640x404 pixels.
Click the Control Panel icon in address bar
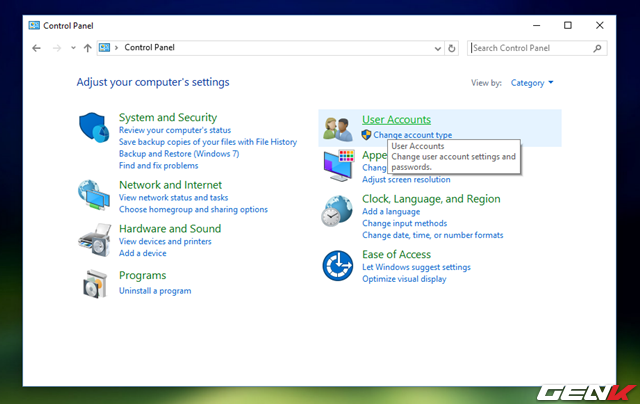(105, 47)
